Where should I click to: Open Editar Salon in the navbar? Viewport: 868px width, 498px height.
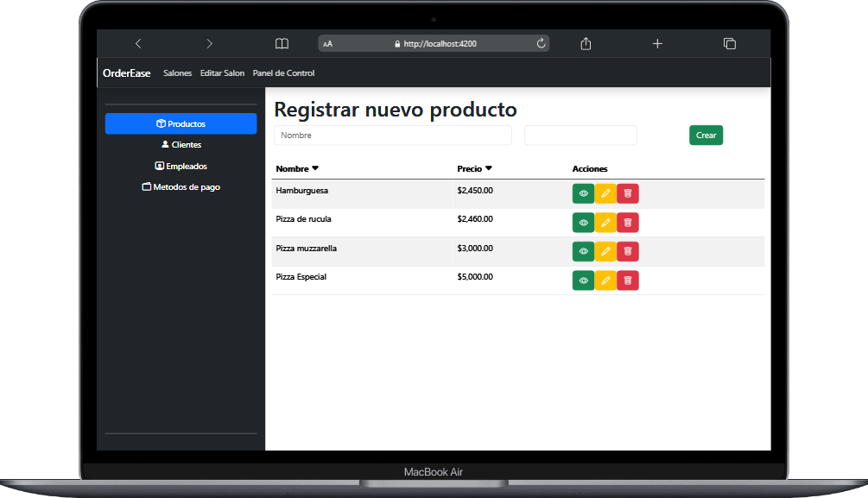point(222,73)
